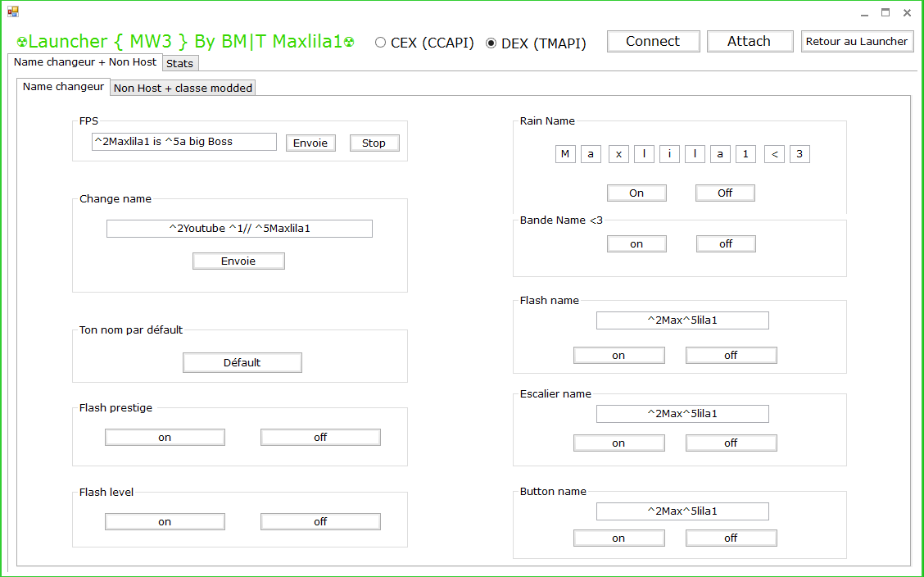
Task: Click Rain Name letter box M
Action: pyautogui.click(x=566, y=154)
